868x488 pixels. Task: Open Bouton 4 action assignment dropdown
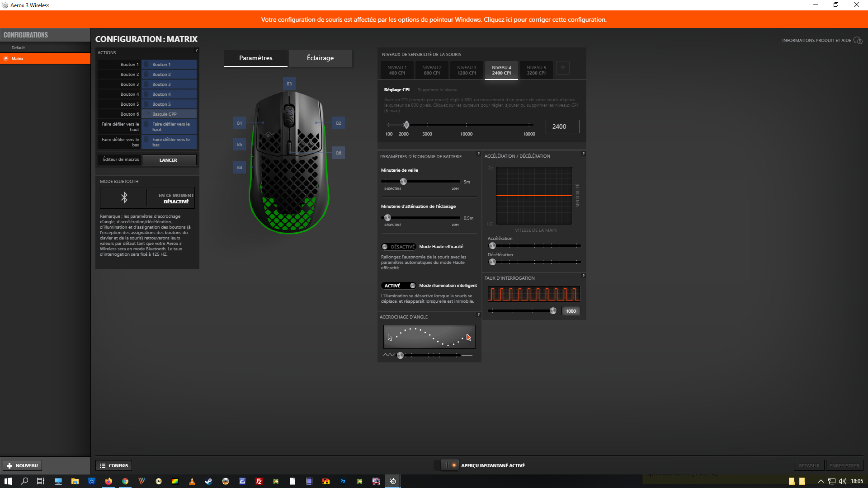(x=170, y=94)
